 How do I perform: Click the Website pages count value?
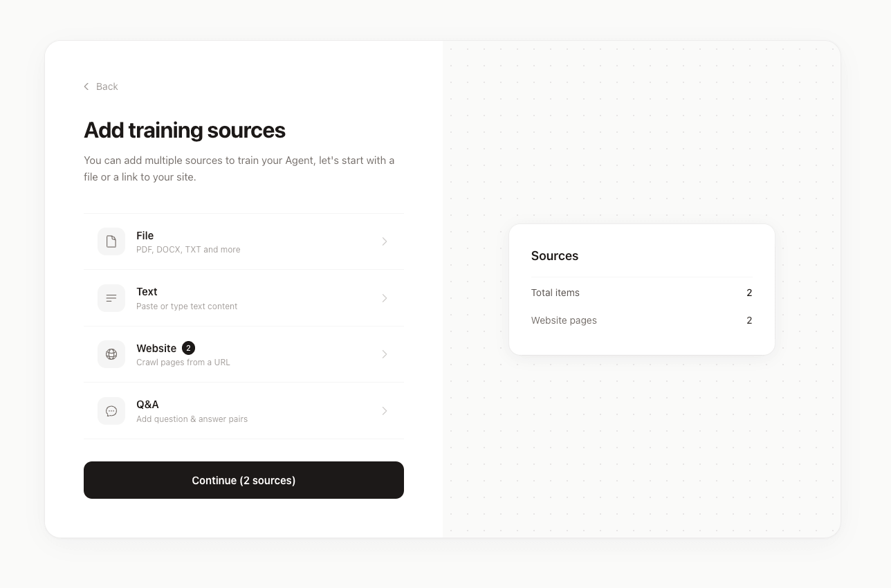click(x=749, y=320)
